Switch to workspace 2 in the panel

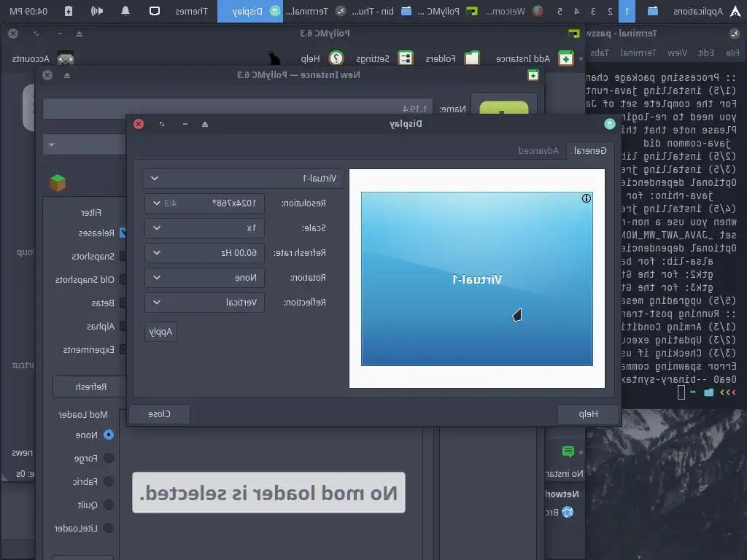611,11
